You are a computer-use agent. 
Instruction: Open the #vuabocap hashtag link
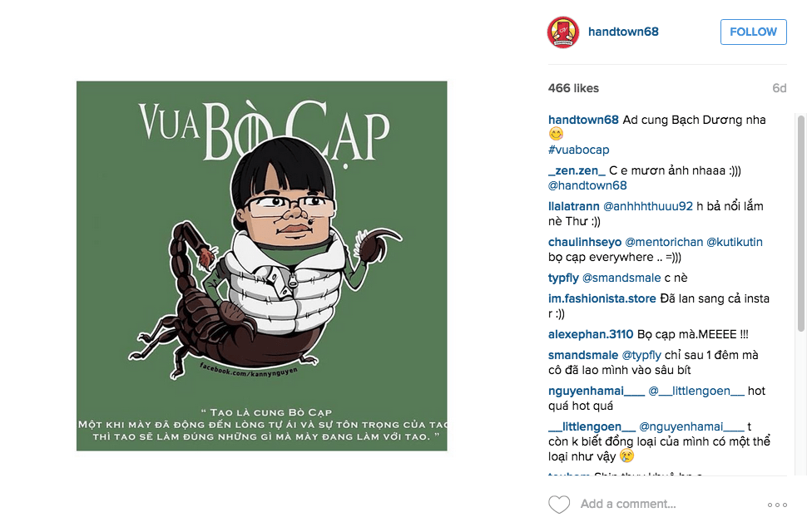[x=578, y=150]
